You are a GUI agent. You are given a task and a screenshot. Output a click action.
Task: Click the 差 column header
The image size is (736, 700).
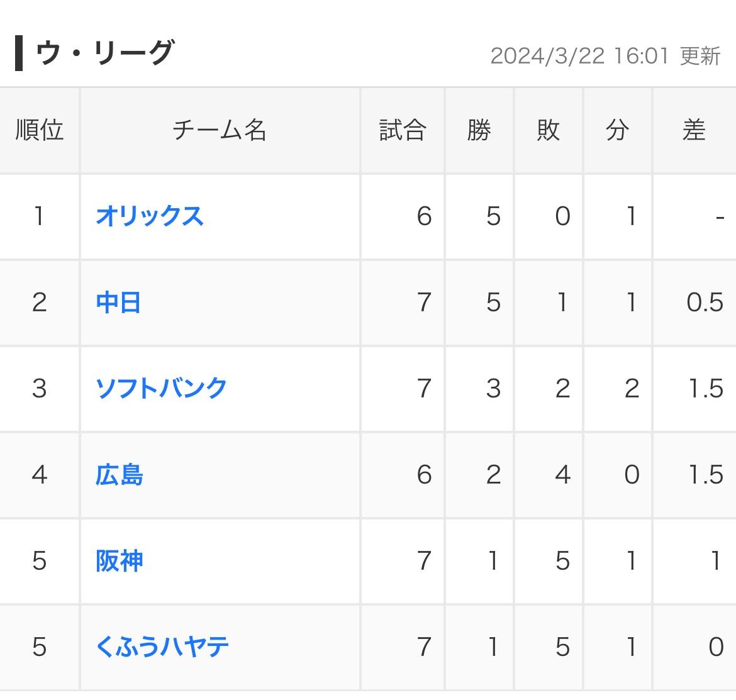694,130
